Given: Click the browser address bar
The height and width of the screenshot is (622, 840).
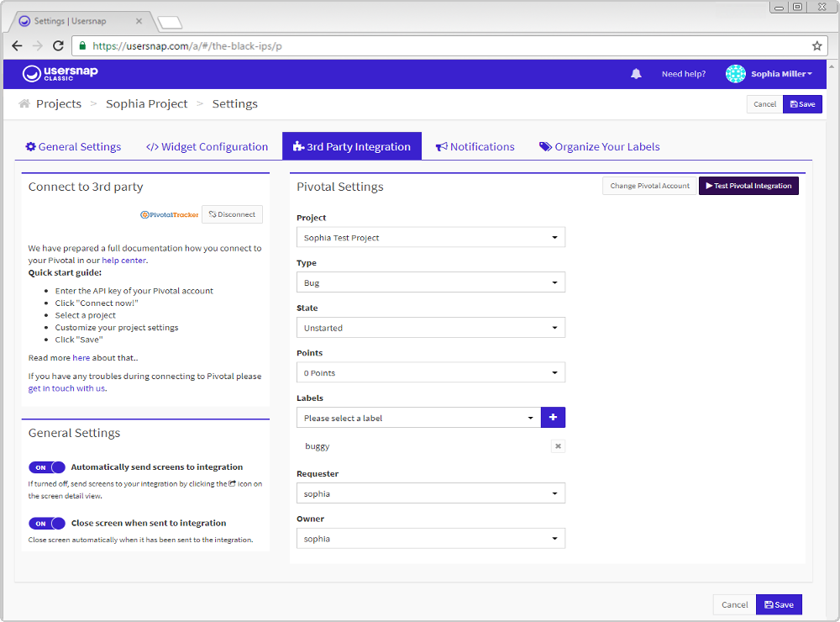Looking at the screenshot, I should click(449, 46).
